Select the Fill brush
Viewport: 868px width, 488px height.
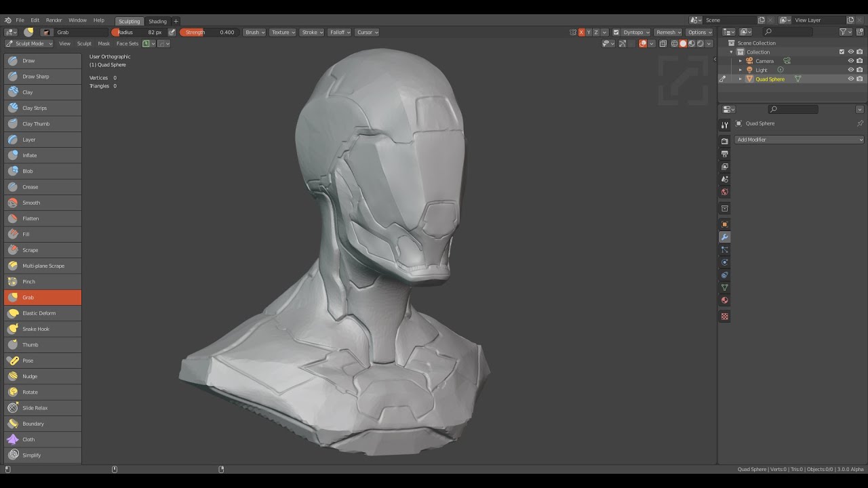tap(43, 234)
